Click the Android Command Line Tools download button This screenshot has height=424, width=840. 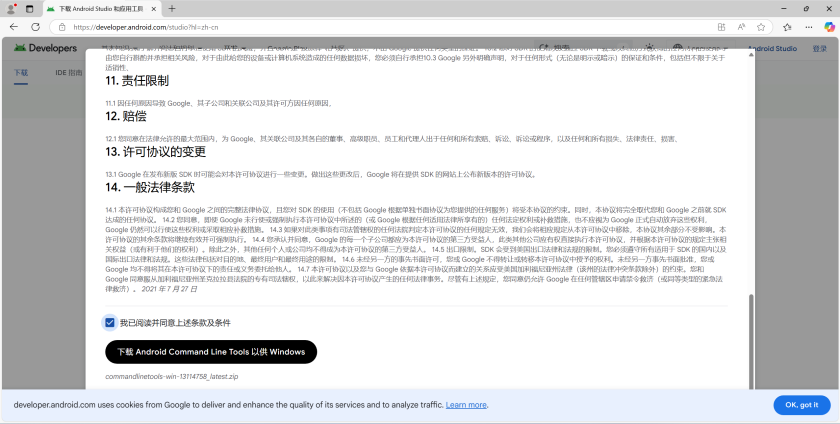211,352
